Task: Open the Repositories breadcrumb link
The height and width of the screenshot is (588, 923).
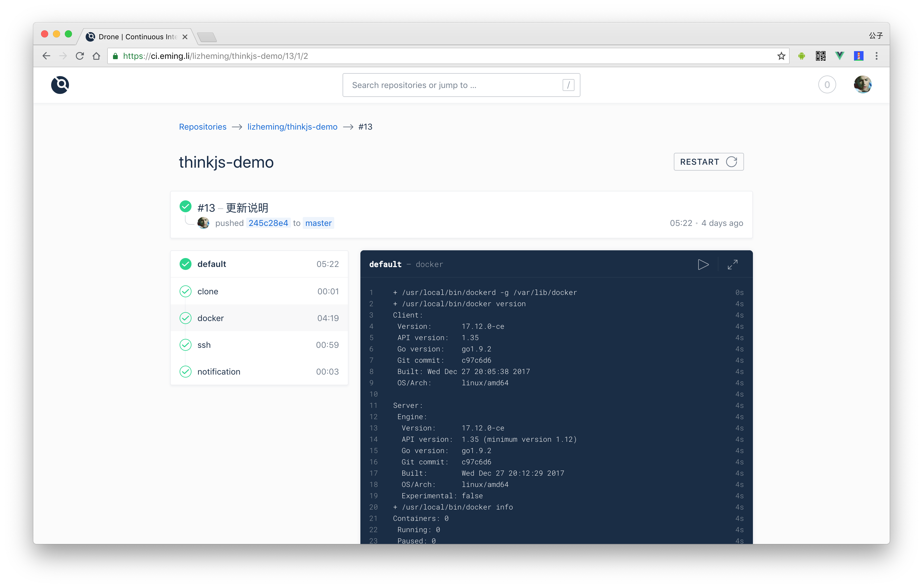Action: click(203, 127)
